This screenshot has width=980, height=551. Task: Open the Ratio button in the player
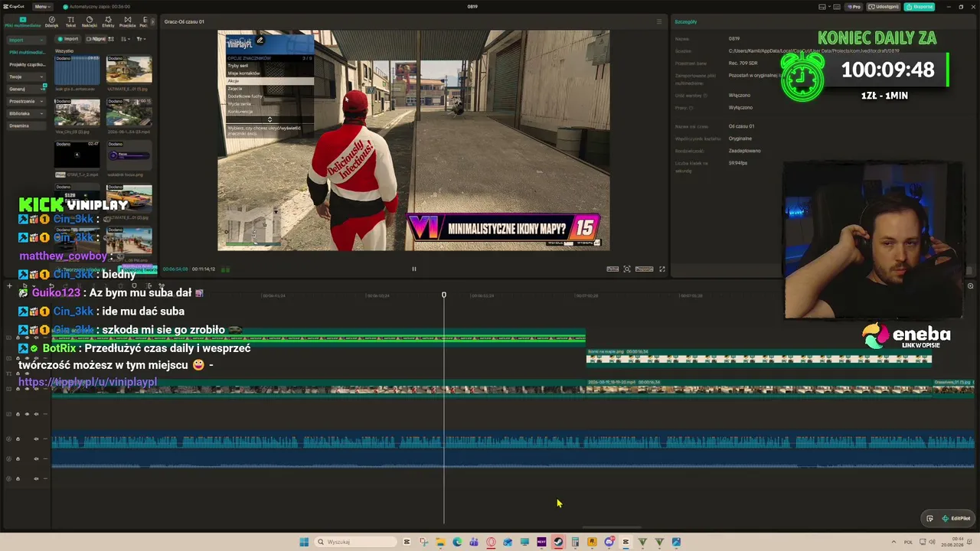click(645, 269)
